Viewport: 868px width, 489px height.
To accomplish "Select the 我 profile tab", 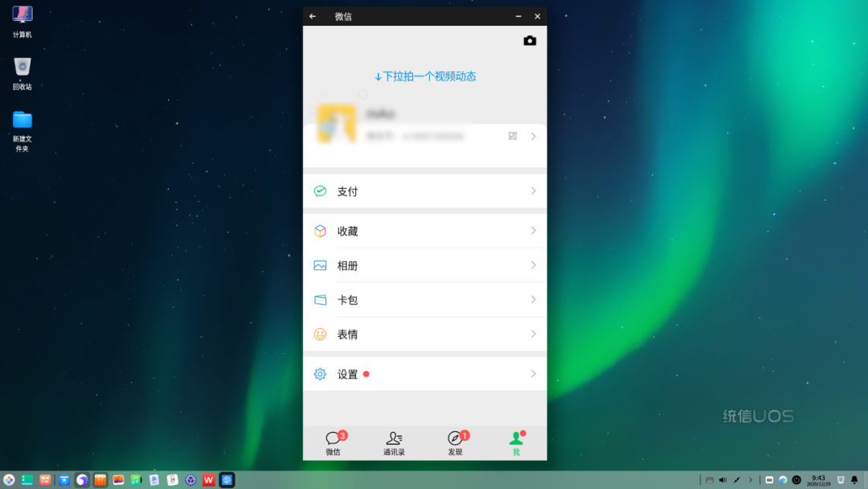I will 517,443.
